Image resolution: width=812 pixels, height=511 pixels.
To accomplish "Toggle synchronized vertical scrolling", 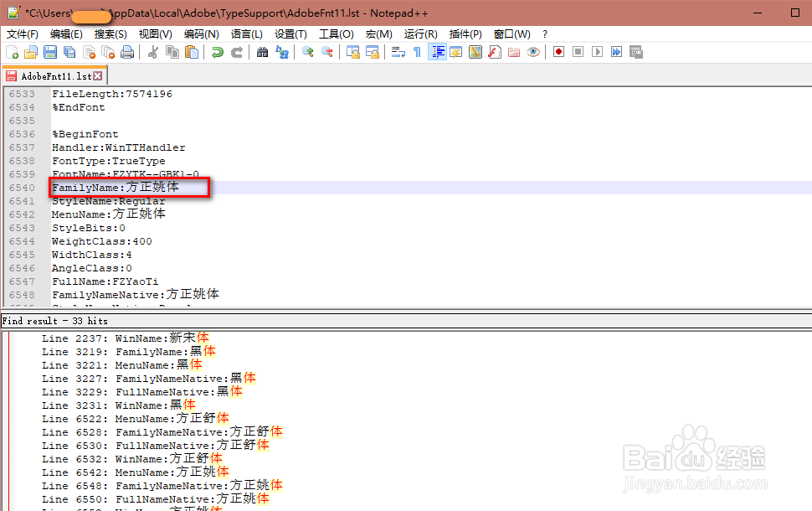I will pyautogui.click(x=352, y=52).
